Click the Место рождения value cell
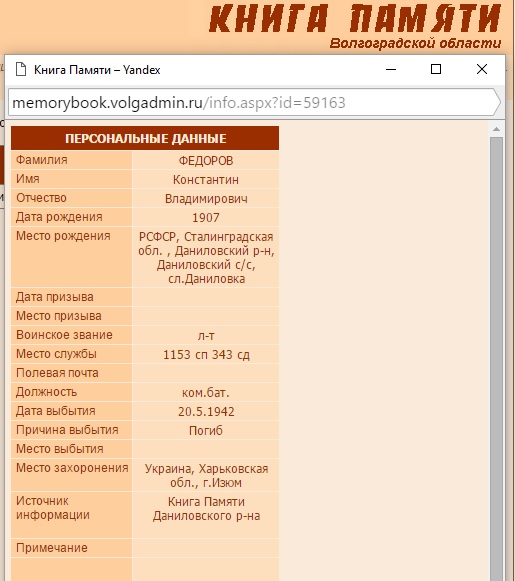This screenshot has height=581, width=515. tap(206, 258)
